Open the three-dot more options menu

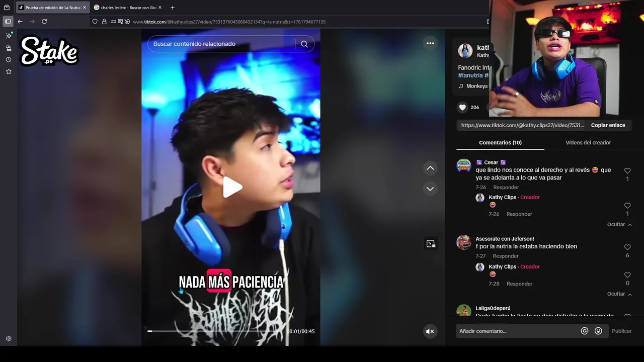pos(430,43)
